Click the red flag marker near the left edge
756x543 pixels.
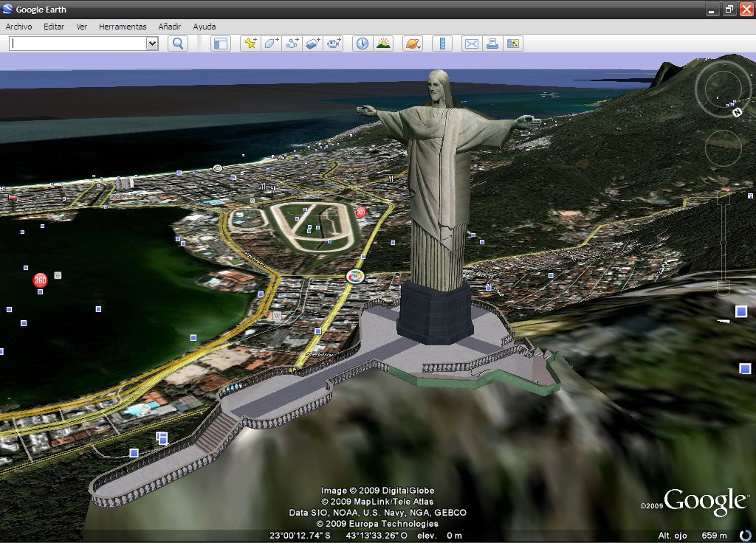(13, 197)
